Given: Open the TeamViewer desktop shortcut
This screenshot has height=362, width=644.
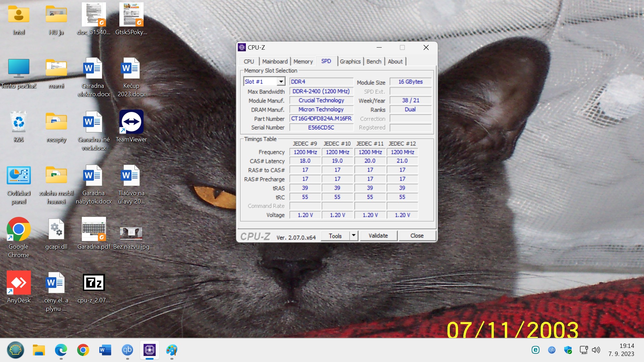Looking at the screenshot, I should click(x=131, y=122).
